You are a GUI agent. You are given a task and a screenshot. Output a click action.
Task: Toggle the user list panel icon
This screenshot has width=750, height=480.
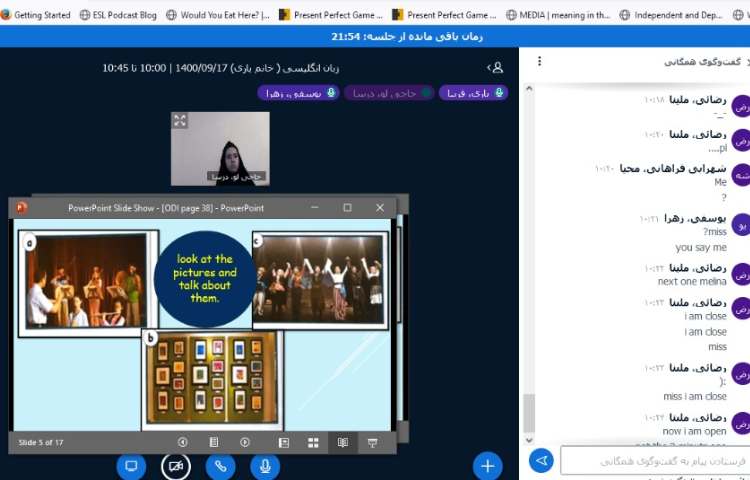tap(496, 67)
